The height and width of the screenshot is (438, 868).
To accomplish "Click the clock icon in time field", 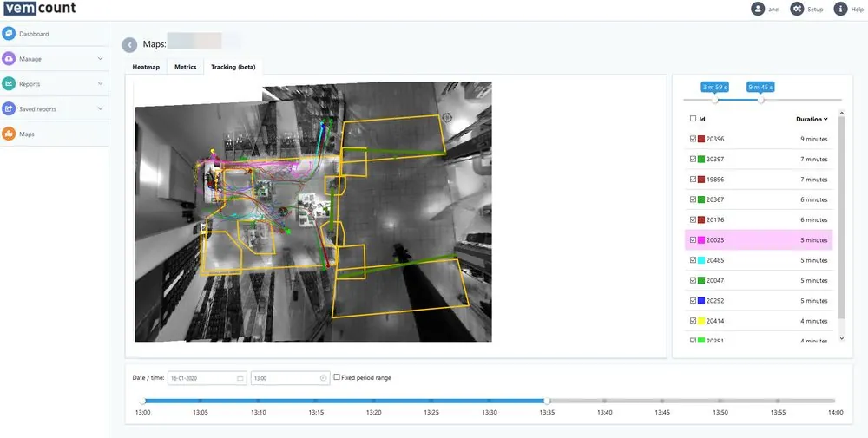I will (x=323, y=378).
